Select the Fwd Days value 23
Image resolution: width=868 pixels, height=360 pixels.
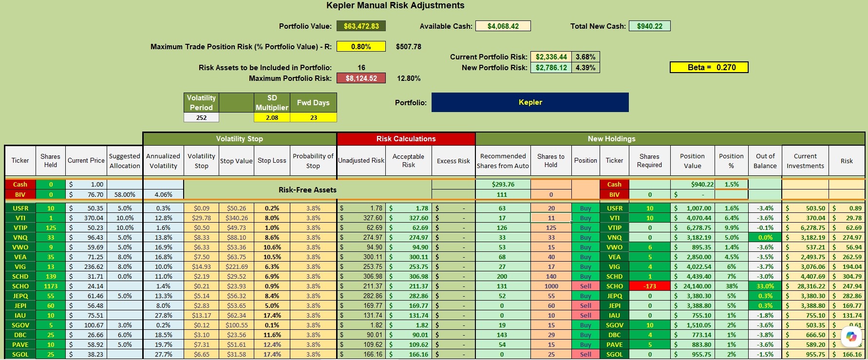pyautogui.click(x=313, y=117)
